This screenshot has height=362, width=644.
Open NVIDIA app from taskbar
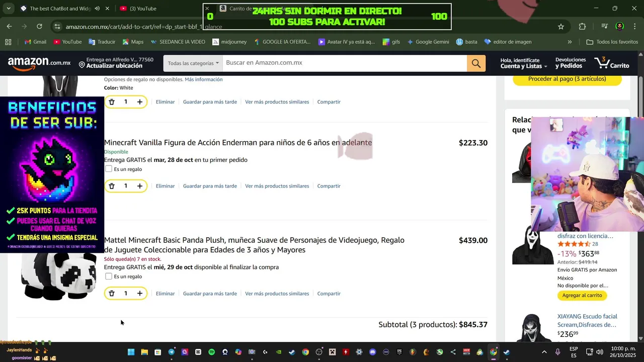point(279,352)
